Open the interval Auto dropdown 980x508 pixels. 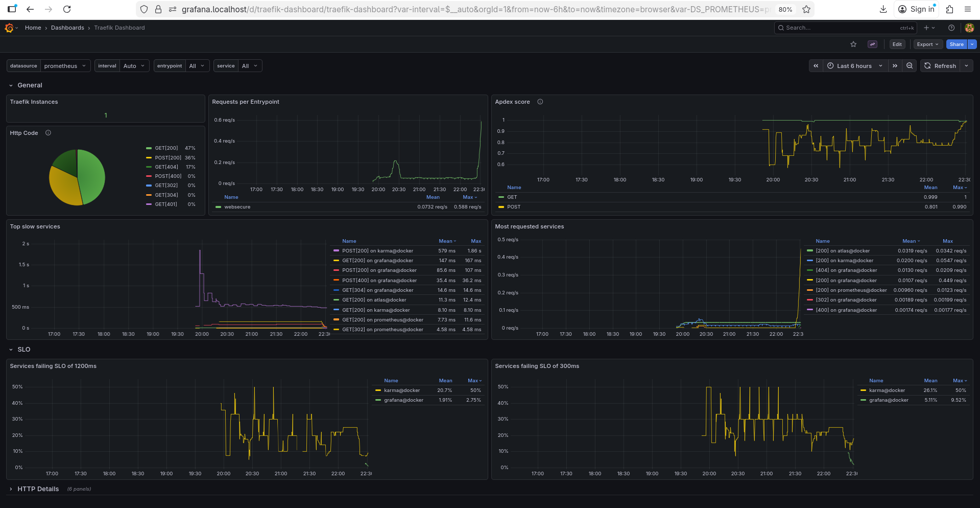pos(135,66)
